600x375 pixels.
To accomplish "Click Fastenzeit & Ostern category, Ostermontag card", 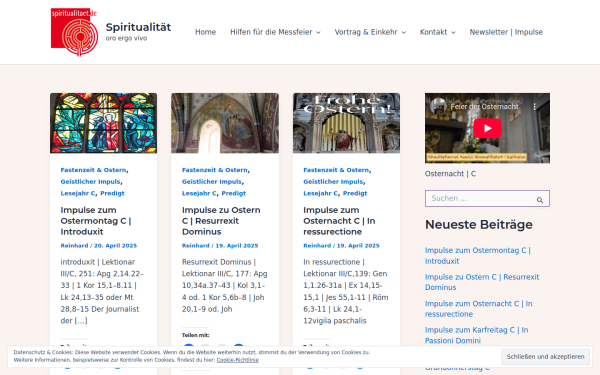I will coord(93,170).
